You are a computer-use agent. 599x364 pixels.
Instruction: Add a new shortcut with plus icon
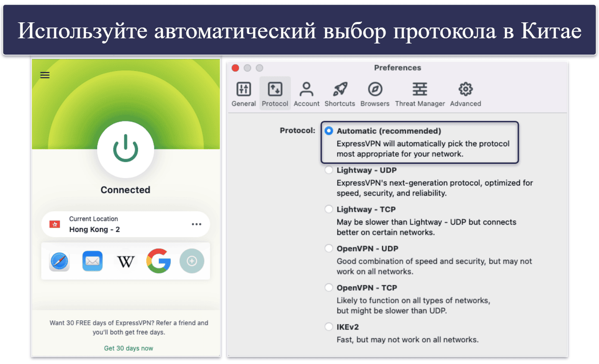192,261
